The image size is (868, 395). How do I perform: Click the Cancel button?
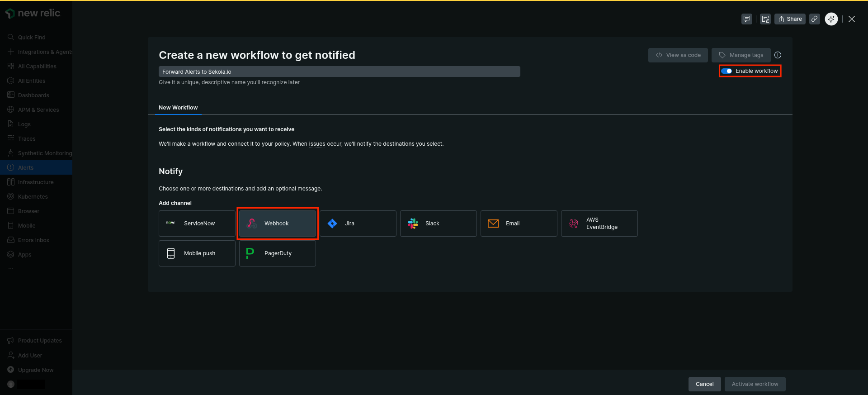(x=705, y=384)
